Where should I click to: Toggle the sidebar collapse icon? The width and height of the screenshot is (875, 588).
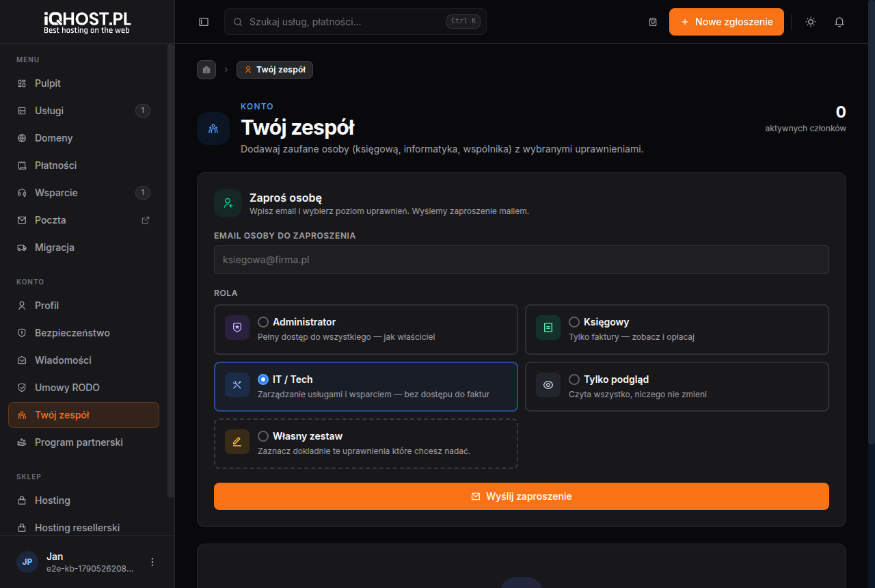click(204, 22)
